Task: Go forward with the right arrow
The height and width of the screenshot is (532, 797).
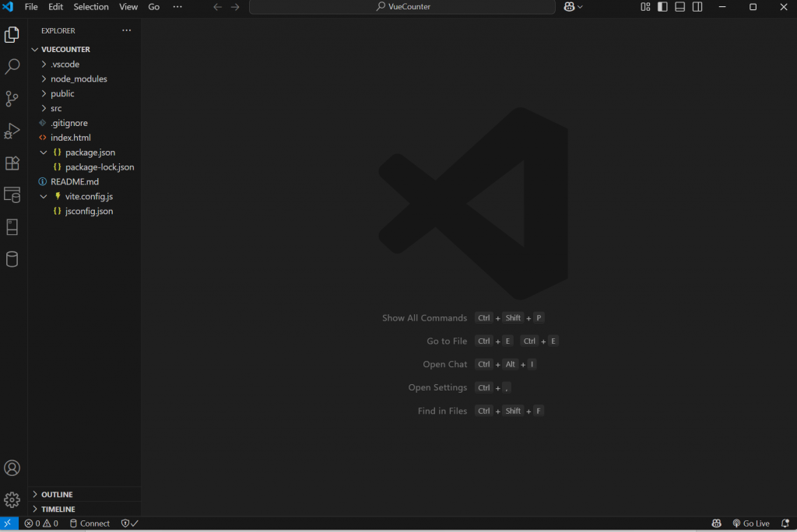Action: [235, 6]
